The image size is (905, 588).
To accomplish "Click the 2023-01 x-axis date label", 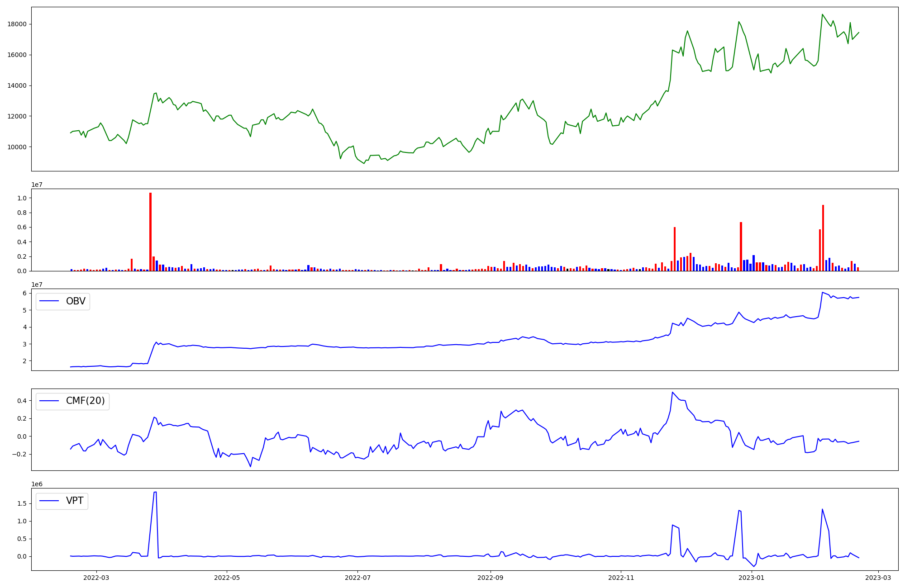I will tap(752, 577).
